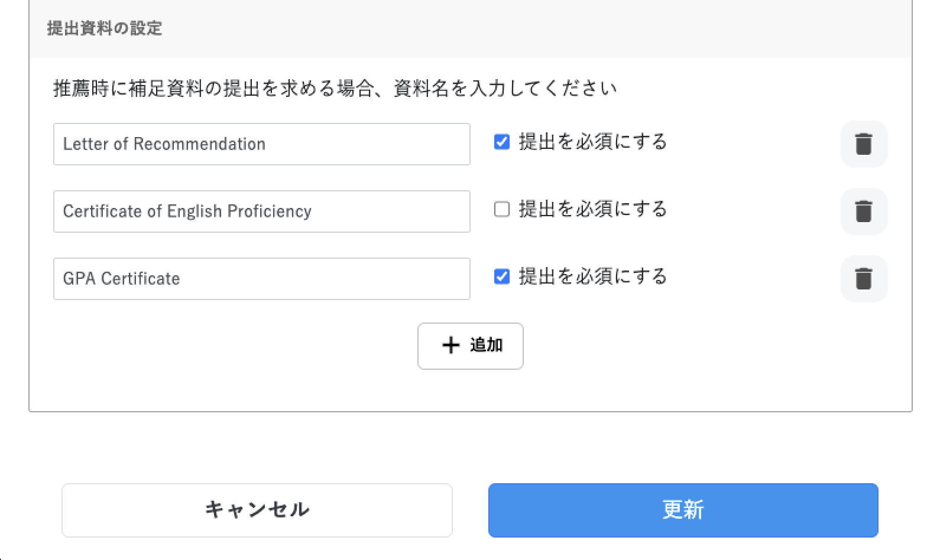Focus the Letter of Recommendation text field
Viewport: 940px width, 560px height.
pyautogui.click(x=262, y=144)
